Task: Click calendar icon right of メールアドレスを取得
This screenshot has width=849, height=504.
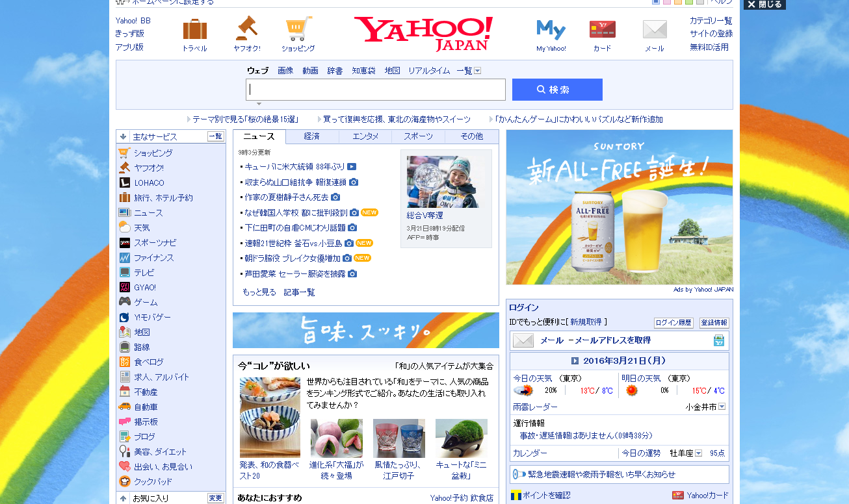Action: point(718,340)
